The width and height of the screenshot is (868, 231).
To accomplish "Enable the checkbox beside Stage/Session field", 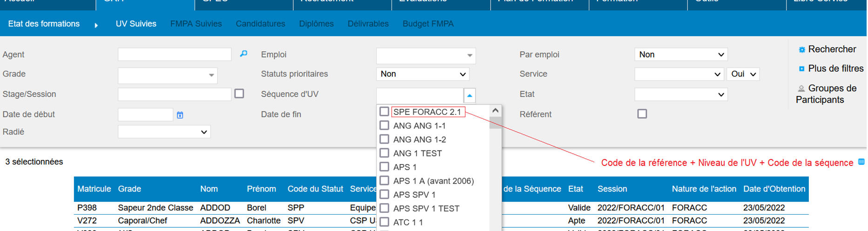I will coord(239,93).
